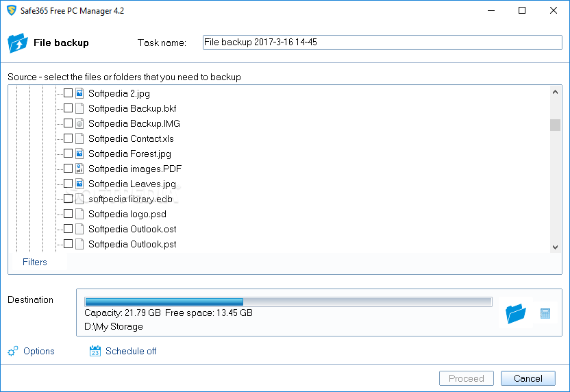Click the schedule calendar icon
Screen dimensions: 570x392
pos(95,351)
